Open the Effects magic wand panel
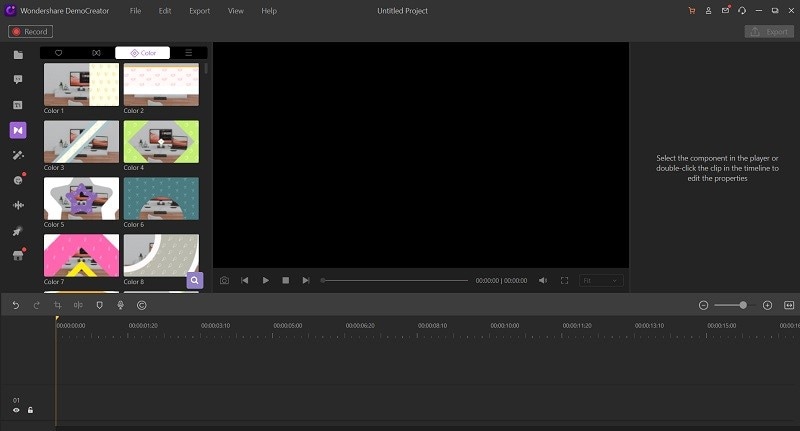 [x=18, y=155]
